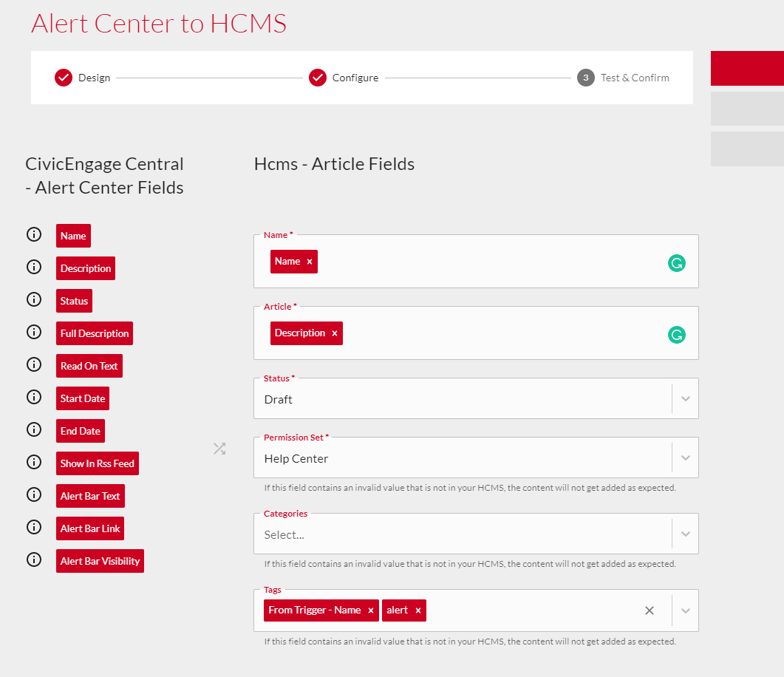Click the step 3 number circle

point(586,78)
